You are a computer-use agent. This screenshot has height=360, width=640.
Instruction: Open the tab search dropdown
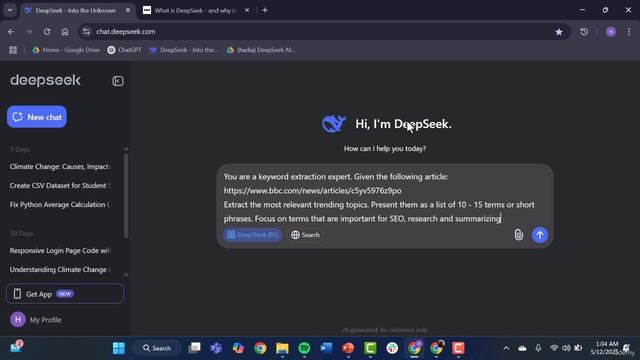click(10, 10)
